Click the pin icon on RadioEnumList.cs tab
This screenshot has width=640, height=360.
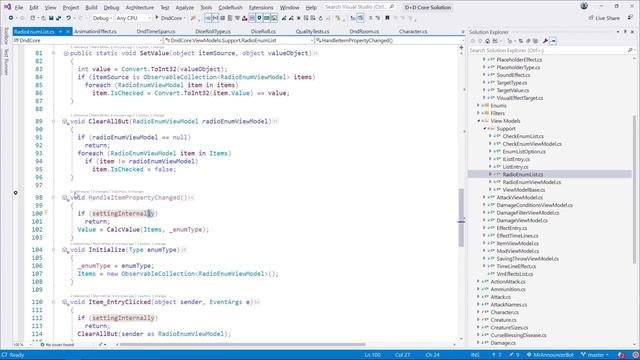click(x=61, y=31)
